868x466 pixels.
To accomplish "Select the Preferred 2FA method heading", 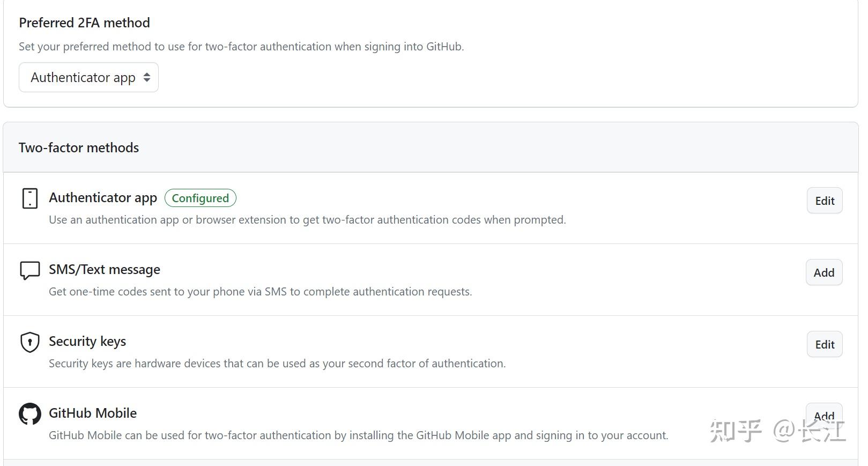I will (84, 23).
